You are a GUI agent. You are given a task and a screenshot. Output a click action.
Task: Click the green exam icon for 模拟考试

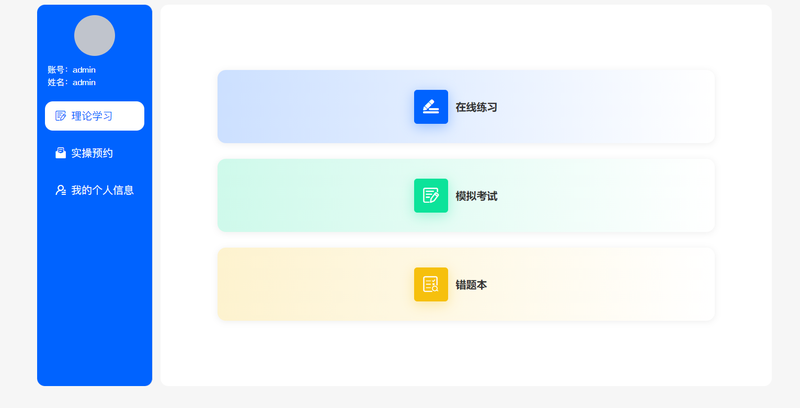point(431,195)
